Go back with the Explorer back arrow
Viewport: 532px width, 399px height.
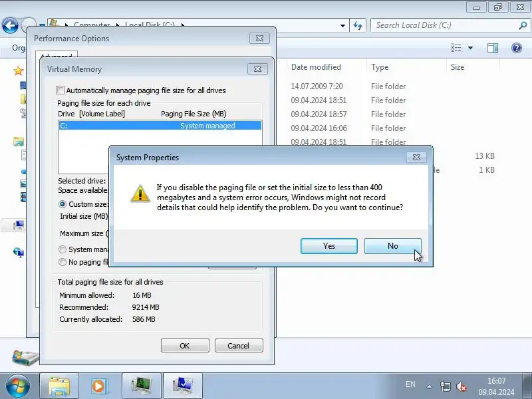pyautogui.click(x=10, y=25)
